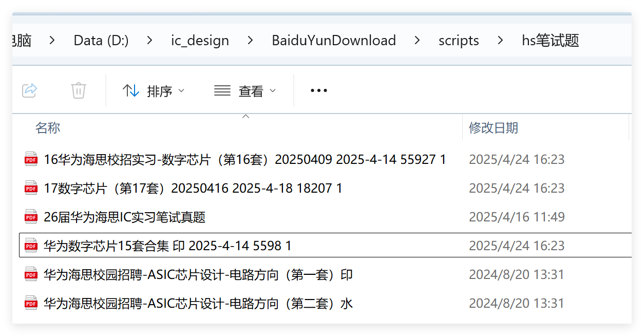Select file 16华为海思校招实习-数字芯片（第16套）
Image resolution: width=644 pixels, height=336 pixels.
coord(245,159)
